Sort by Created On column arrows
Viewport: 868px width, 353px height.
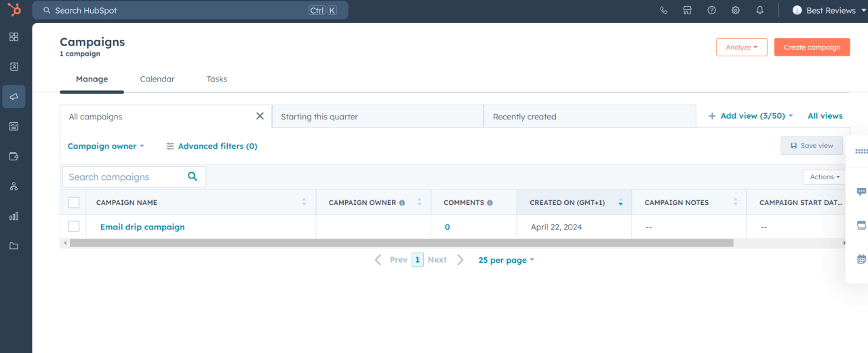click(620, 202)
